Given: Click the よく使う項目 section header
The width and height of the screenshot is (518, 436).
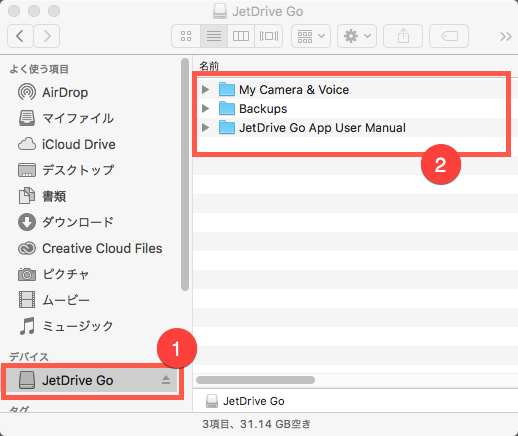Looking at the screenshot, I should (39, 69).
